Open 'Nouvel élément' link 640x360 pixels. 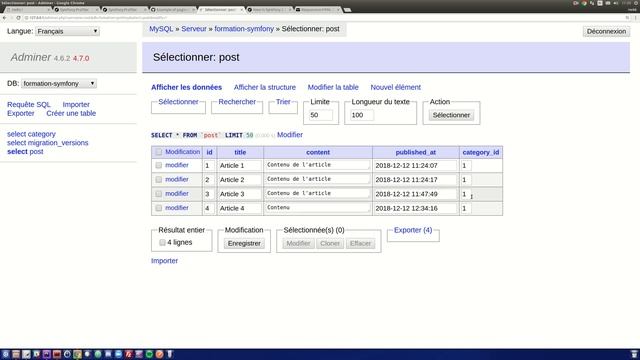pyautogui.click(x=396, y=87)
